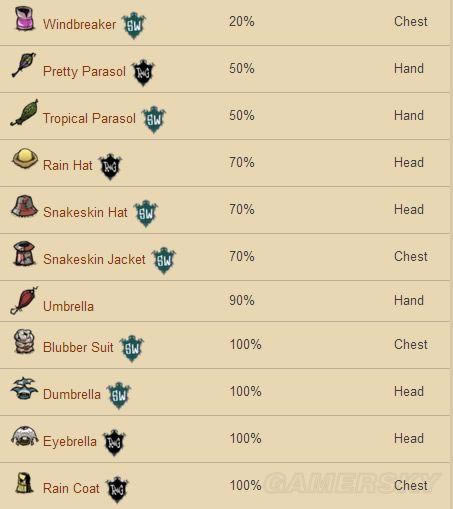This screenshot has width=453, height=509.
Task: Open the Blubber Suit link
Action: (78, 348)
